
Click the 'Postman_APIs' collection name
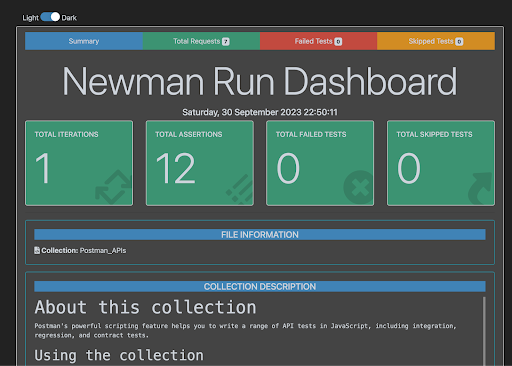pyautogui.click(x=103, y=250)
